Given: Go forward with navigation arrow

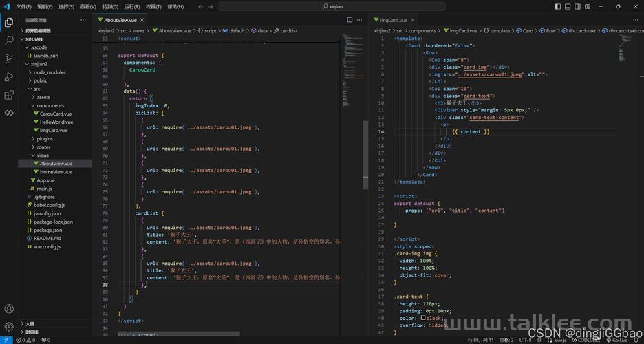Looking at the screenshot, I should point(211,7).
